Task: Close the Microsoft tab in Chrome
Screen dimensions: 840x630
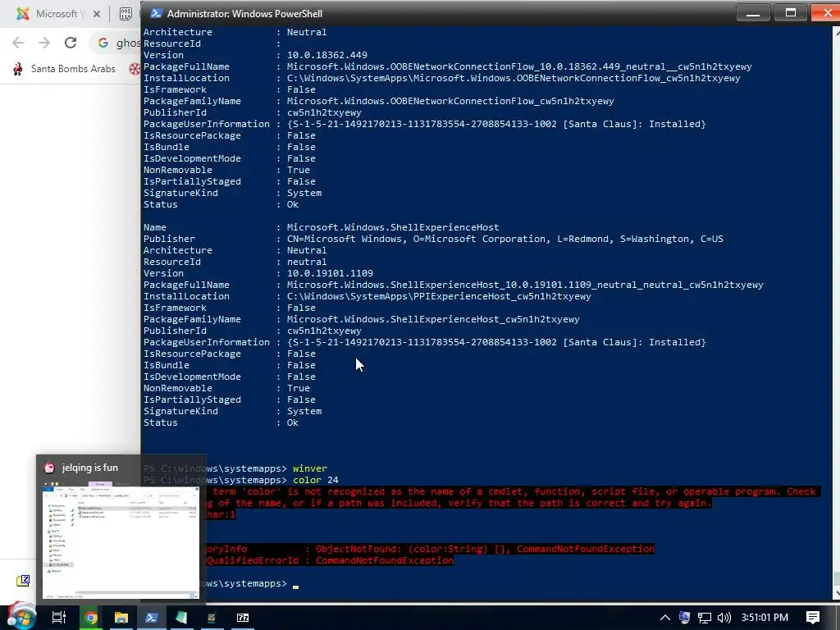Action: coord(97,14)
